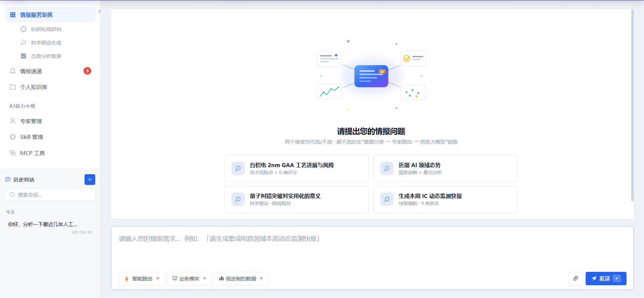
Task: Click the 历史对话 heading text
Action: click(x=24, y=180)
